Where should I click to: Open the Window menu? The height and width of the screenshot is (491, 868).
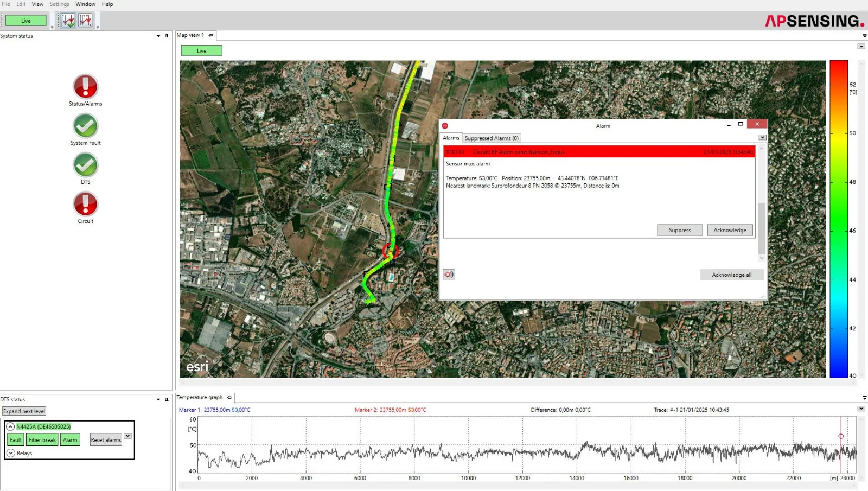pyautogui.click(x=85, y=4)
